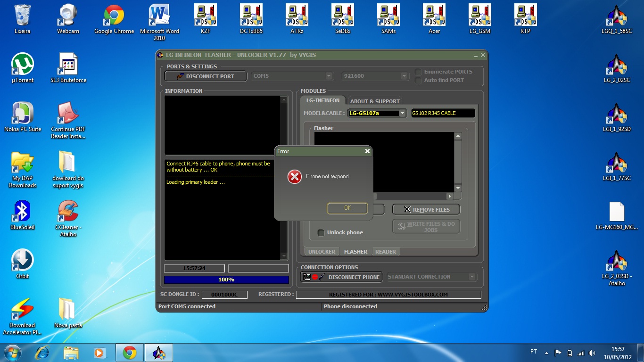644x362 pixels.
Task: Open My DAP Downloads folder
Action: pyautogui.click(x=22, y=169)
